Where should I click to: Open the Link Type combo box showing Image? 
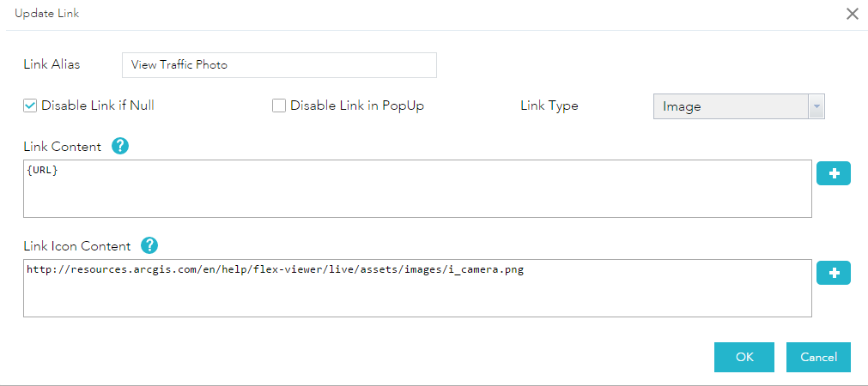click(x=730, y=106)
